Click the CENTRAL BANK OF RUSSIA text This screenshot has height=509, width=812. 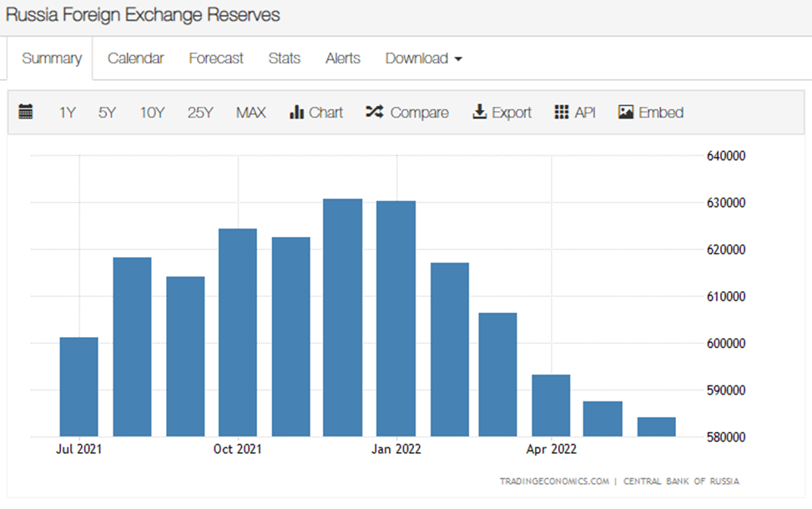(x=681, y=481)
